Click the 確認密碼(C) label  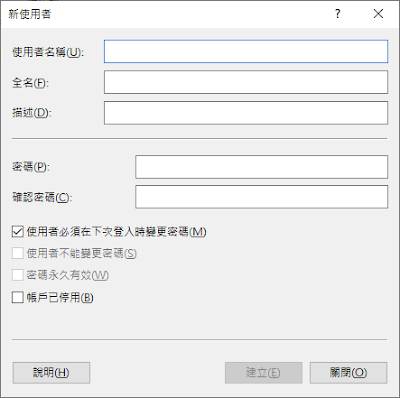tap(42, 197)
